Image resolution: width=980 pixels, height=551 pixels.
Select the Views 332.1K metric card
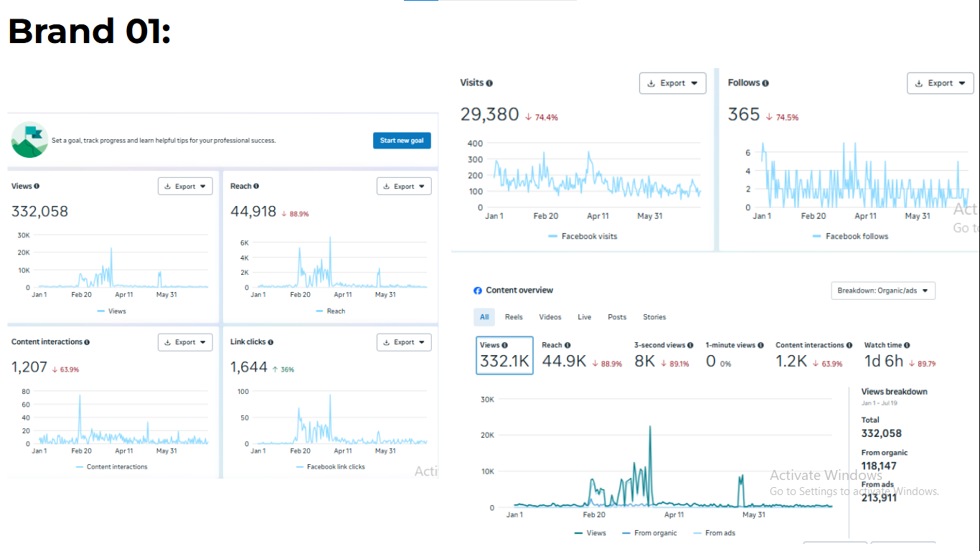(504, 355)
